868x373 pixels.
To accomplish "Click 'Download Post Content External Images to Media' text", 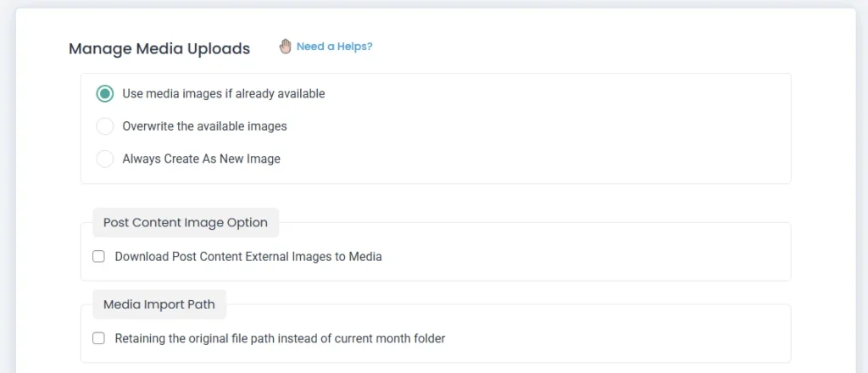I will click(x=248, y=256).
